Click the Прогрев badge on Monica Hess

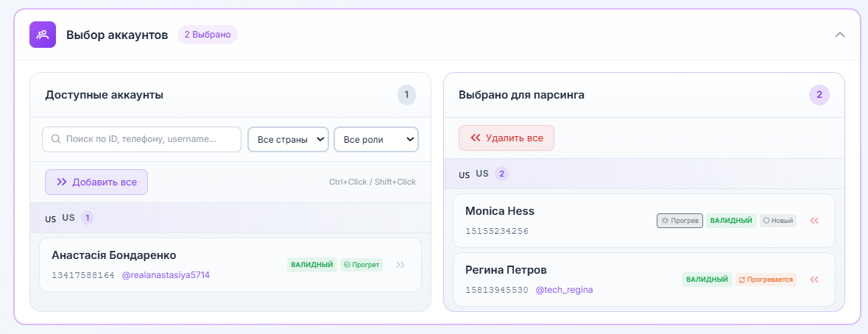[680, 221]
